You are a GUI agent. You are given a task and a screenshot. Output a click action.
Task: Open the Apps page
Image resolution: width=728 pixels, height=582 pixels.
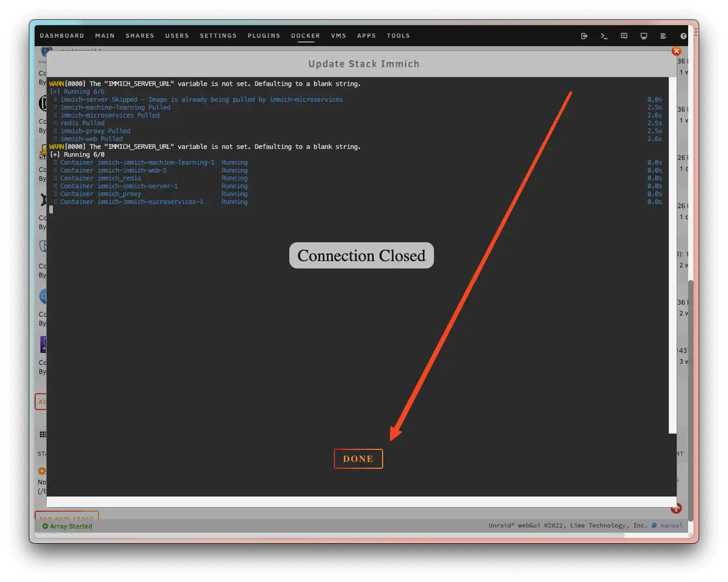click(366, 36)
